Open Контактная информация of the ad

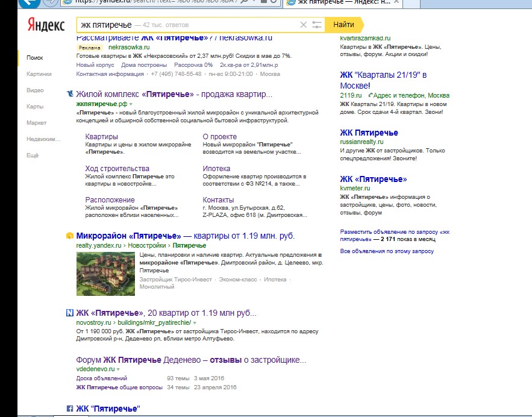110,74
